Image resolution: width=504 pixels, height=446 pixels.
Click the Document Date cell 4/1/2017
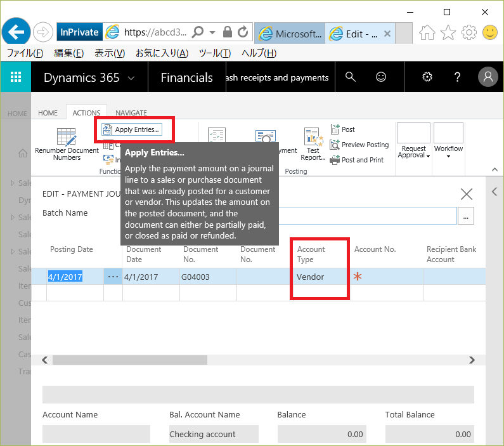[x=151, y=277]
